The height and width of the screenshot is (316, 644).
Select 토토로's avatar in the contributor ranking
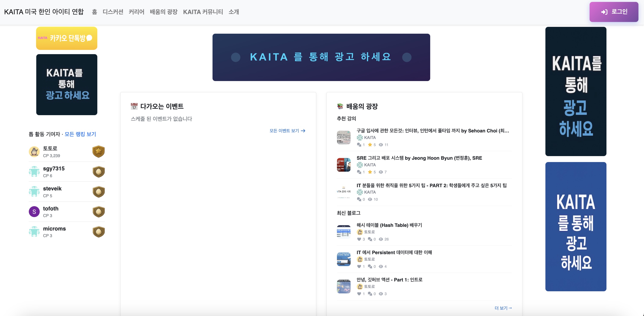34,151
